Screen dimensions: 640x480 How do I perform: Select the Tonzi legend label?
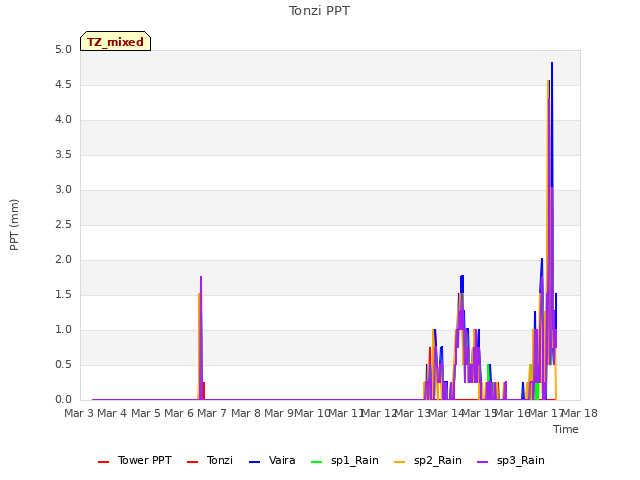[220, 460]
